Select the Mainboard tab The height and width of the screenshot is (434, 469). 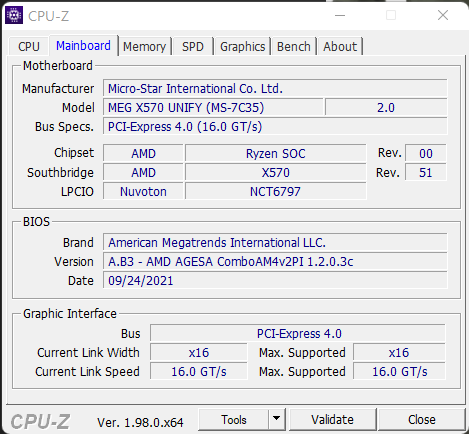coord(83,46)
